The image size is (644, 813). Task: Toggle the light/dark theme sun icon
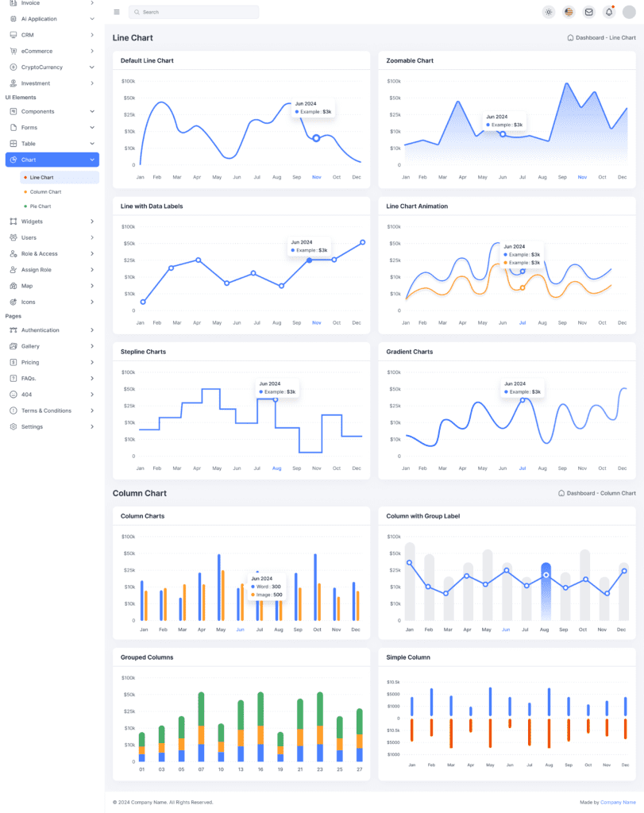pos(548,12)
